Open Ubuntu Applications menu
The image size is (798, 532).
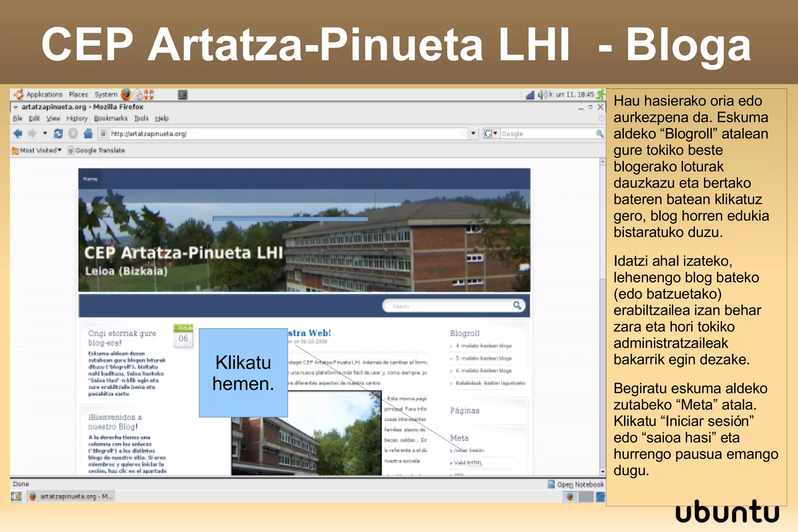(44, 94)
